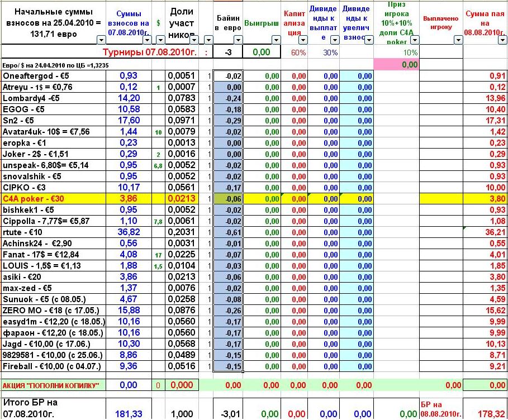This screenshot has height=420, width=508.
Task: Select the 'Avatar4uk- 10$ = €7,56' cell
Action: click(54, 132)
